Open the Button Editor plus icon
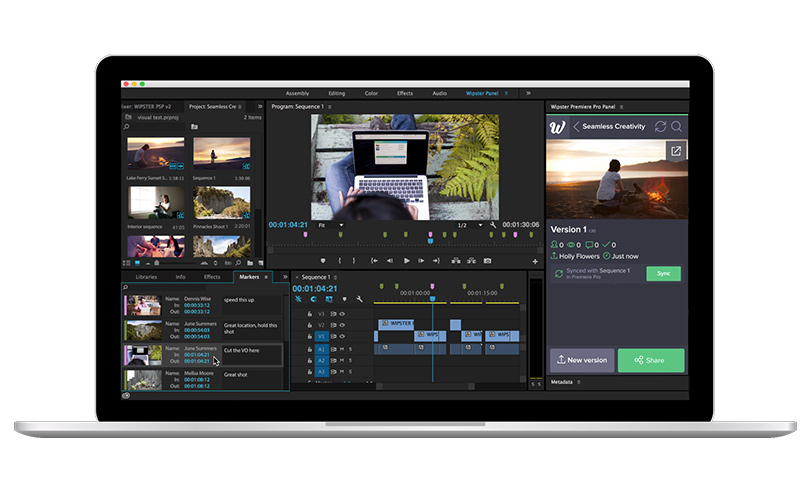The image size is (810, 500). pos(535,261)
